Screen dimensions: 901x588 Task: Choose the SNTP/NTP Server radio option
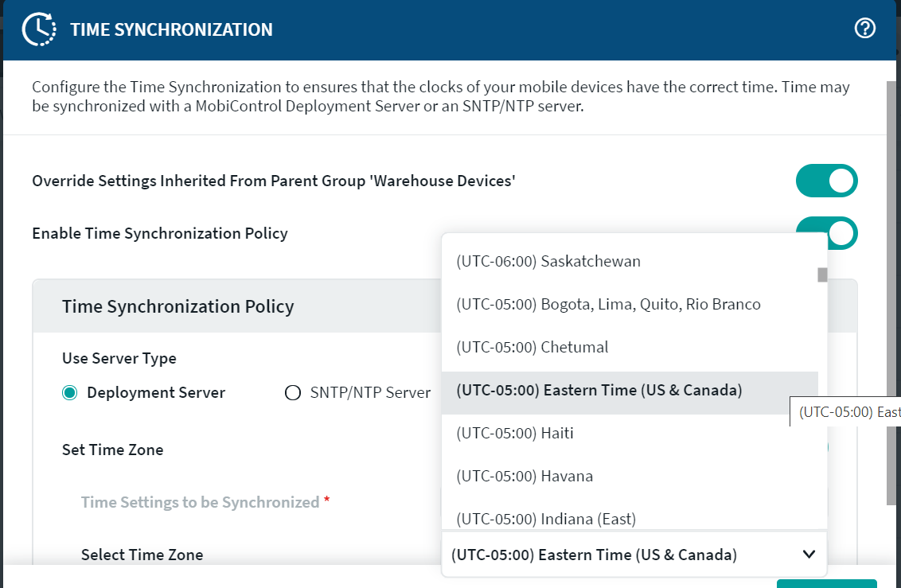tap(293, 393)
